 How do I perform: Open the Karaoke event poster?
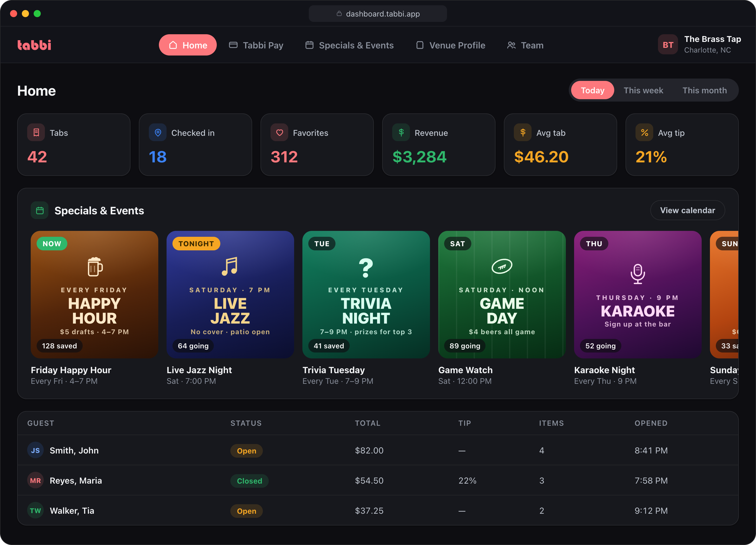point(638,295)
